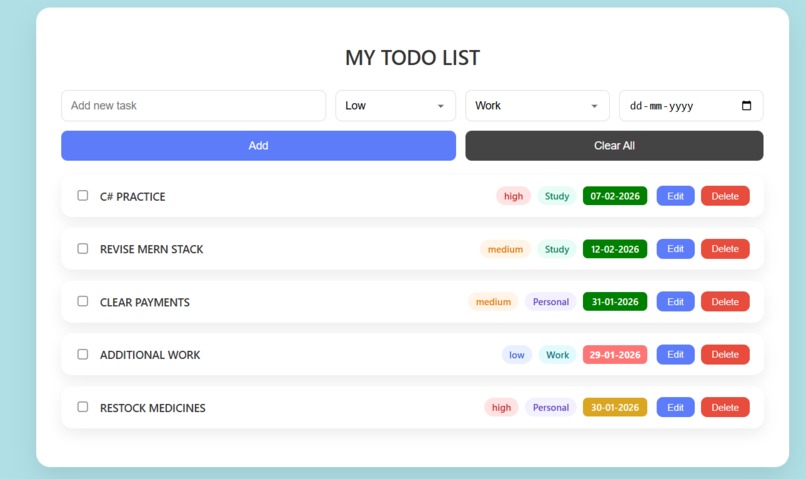Click the 31-01-2026 date badge
The width and height of the screenshot is (806, 479).
coord(615,302)
